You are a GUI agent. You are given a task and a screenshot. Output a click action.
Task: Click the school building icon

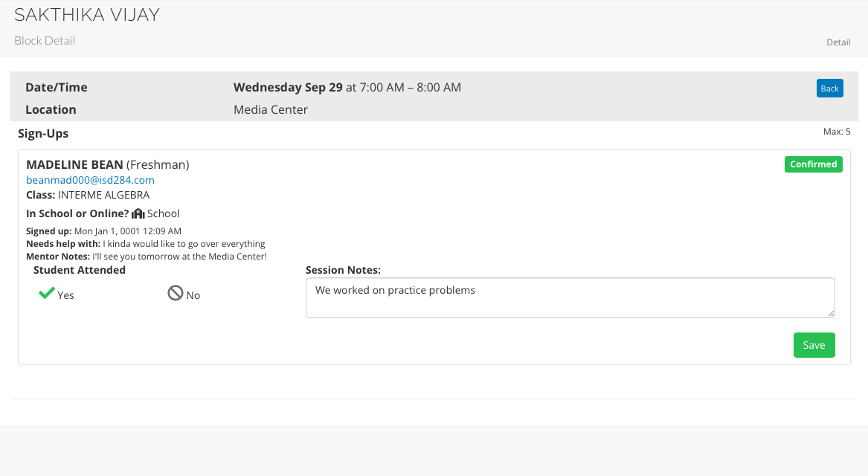pyautogui.click(x=138, y=213)
